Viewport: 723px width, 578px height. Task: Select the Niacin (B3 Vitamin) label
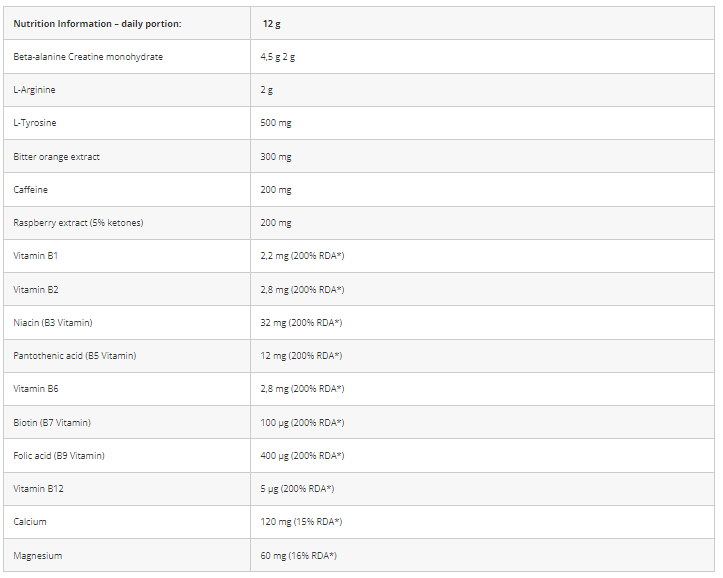pyautogui.click(x=53, y=323)
